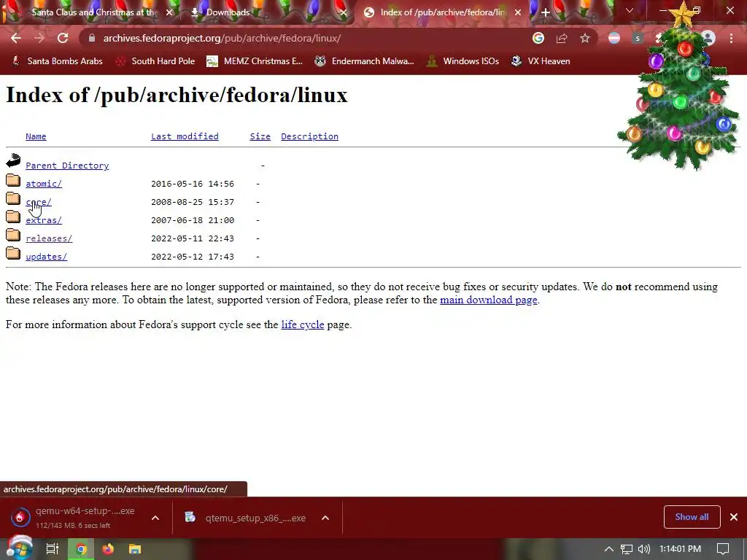Show all downloads
747x560 pixels.
pos(692,517)
